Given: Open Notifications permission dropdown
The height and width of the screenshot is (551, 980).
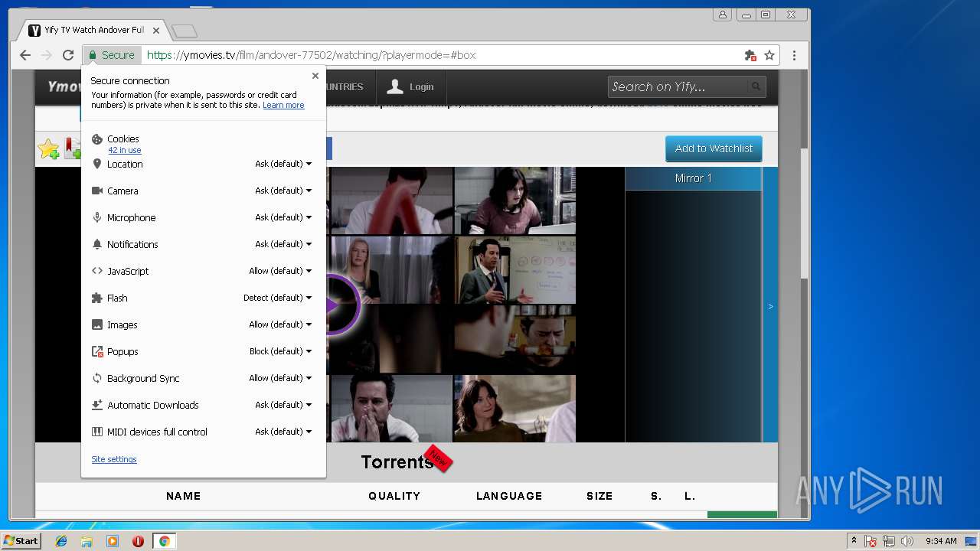Looking at the screenshot, I should (x=283, y=244).
